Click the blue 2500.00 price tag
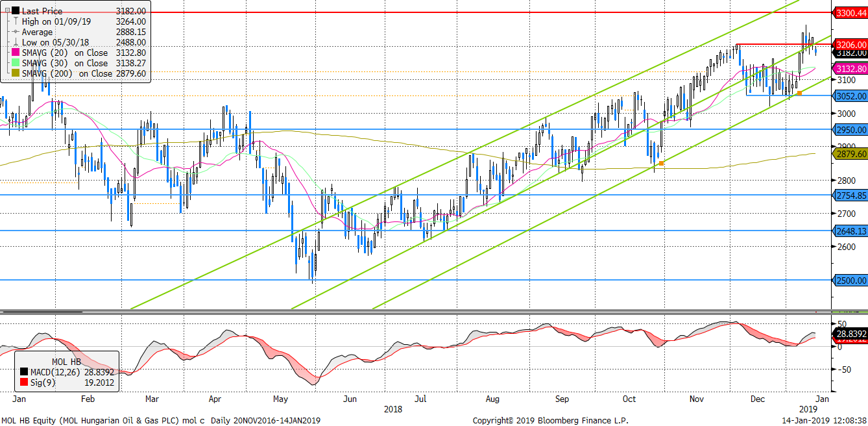The image size is (868, 426). pos(850,280)
